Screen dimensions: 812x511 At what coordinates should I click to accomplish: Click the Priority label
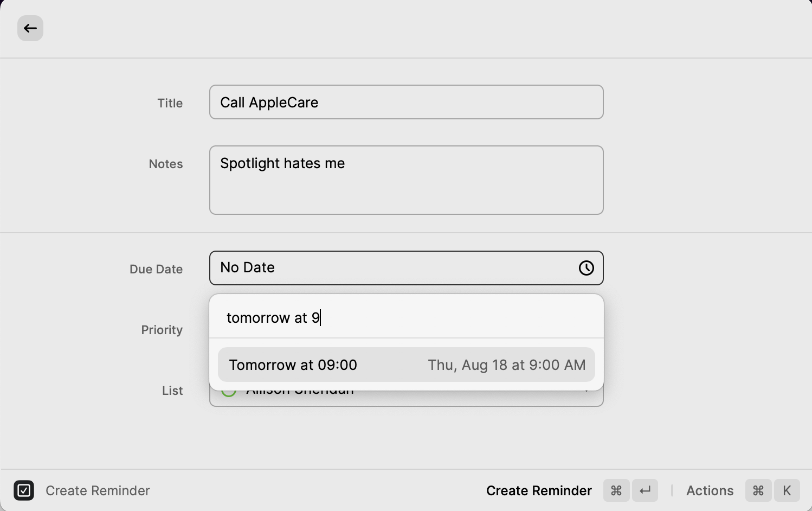click(x=162, y=330)
